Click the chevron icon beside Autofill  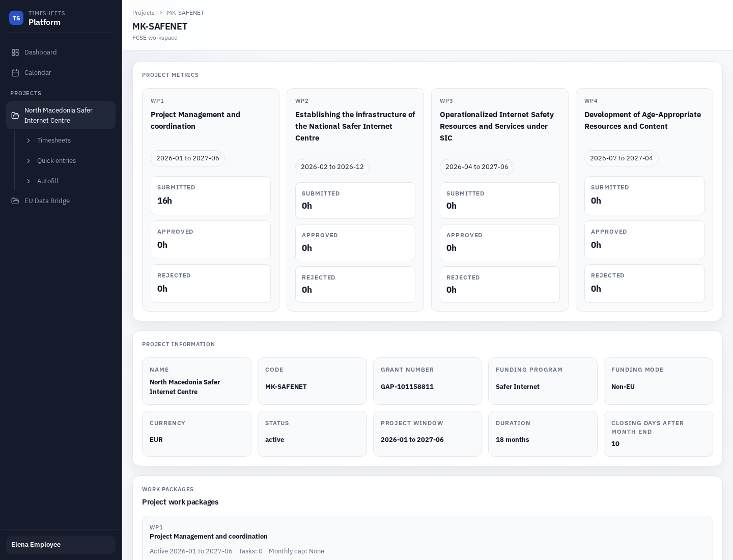[29, 181]
